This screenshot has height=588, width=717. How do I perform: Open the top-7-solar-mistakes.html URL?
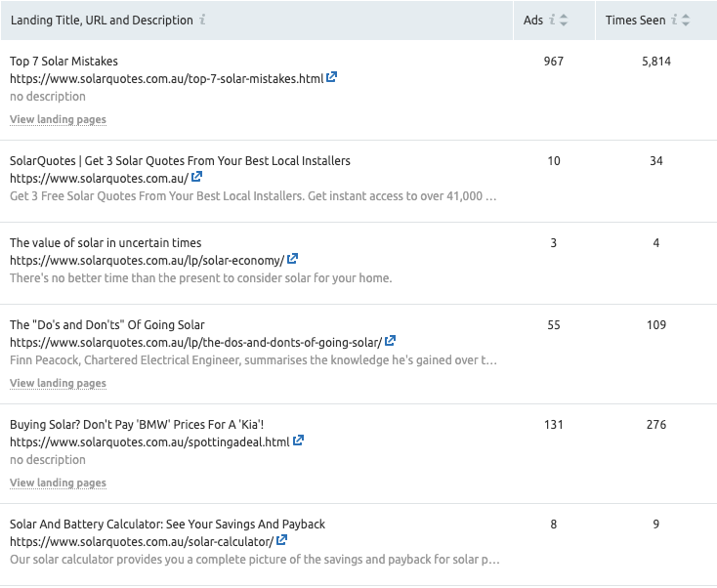(166, 79)
